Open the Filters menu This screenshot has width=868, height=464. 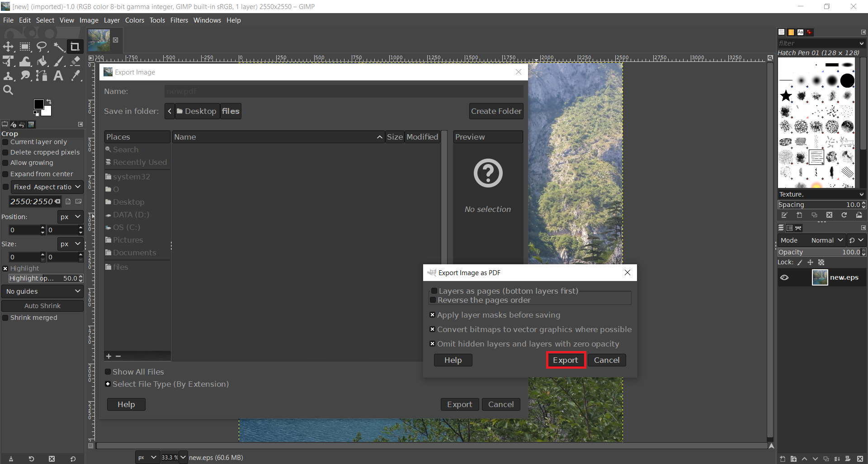coord(179,20)
